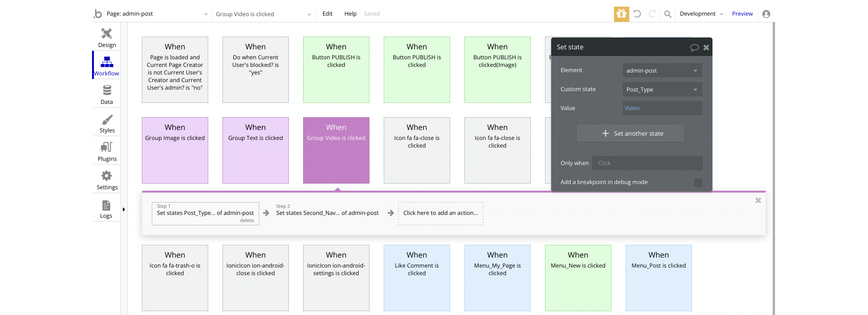Select the Group Image is clicked event
Viewport: 868px width, 315px height.
[175, 150]
